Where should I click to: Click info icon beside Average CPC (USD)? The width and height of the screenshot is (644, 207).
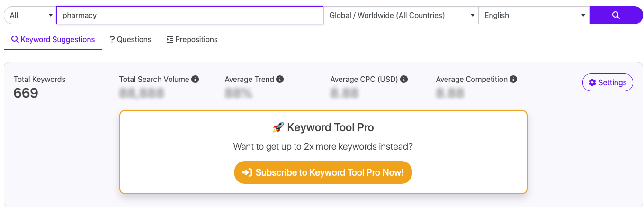(404, 79)
